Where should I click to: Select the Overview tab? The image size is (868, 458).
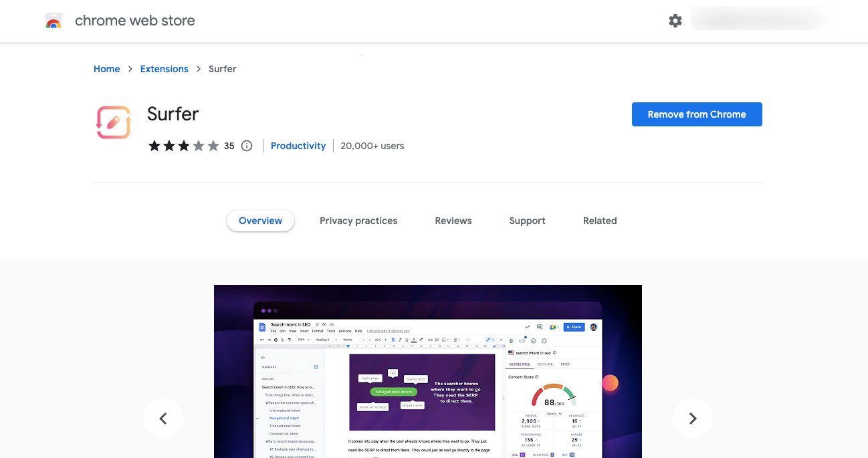pyautogui.click(x=261, y=221)
